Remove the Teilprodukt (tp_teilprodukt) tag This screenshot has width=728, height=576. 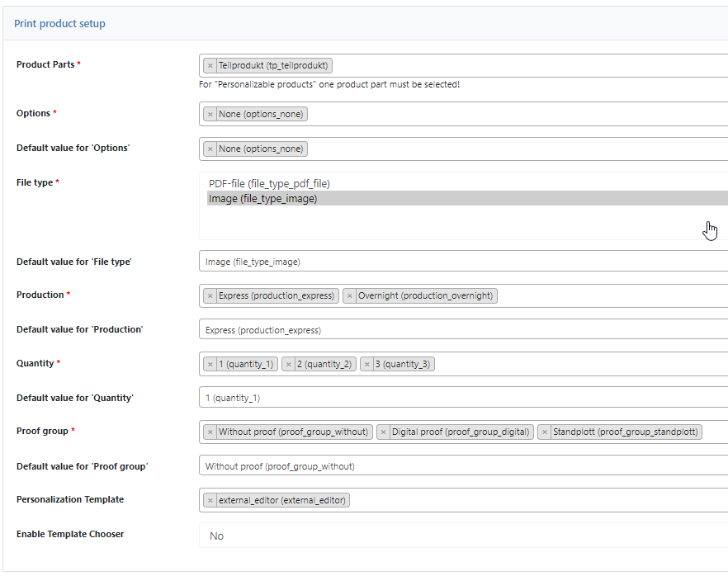(x=210, y=65)
